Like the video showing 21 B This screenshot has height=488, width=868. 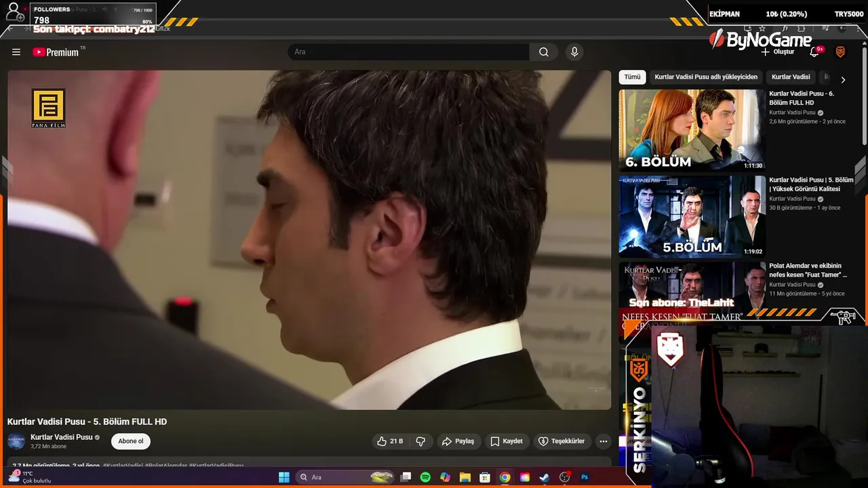coord(390,441)
